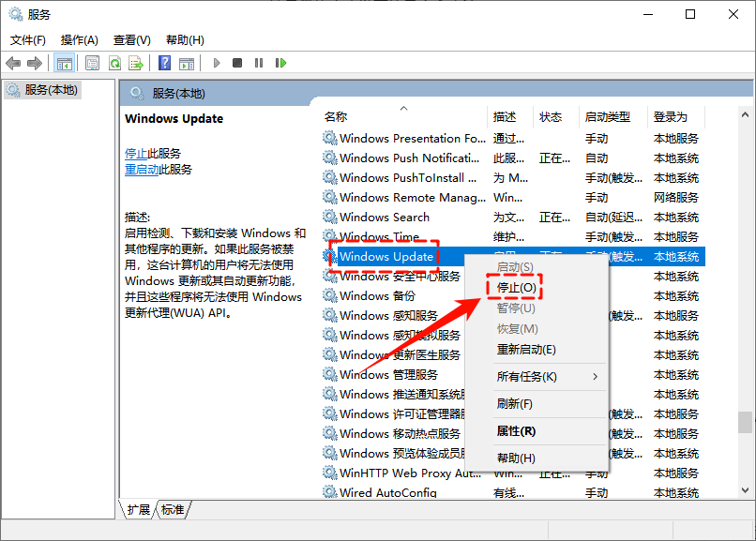
Task: Open the 查看(V) menu
Action: coord(130,39)
